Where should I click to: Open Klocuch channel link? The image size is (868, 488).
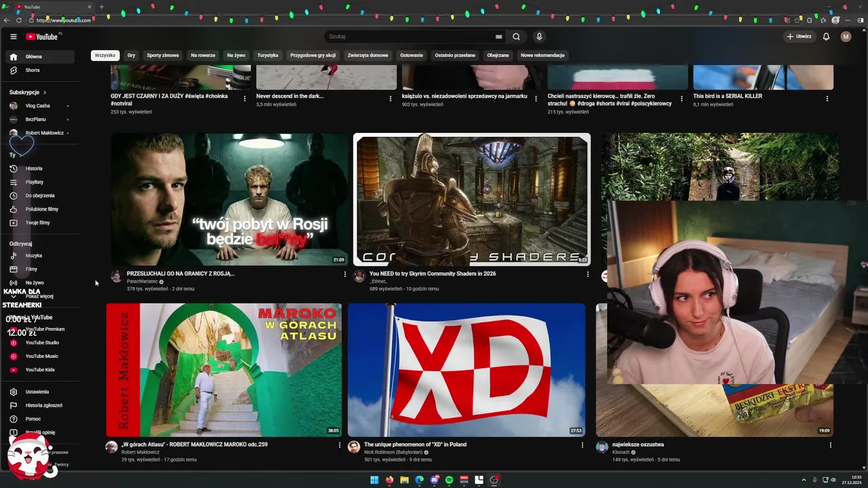[x=621, y=452]
